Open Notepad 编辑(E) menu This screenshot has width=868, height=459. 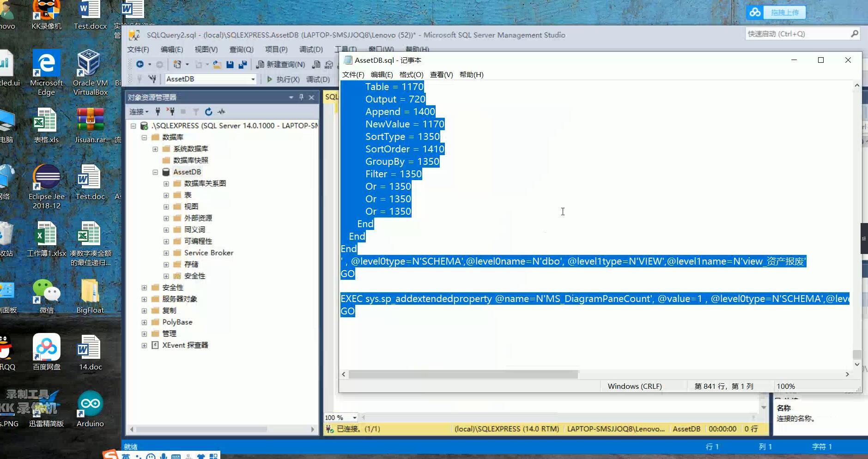tap(382, 74)
